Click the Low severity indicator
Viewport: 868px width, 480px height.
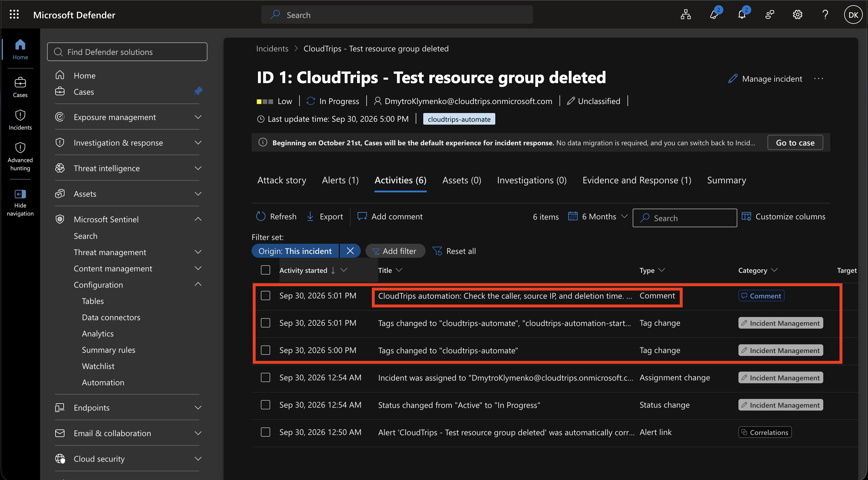pos(274,101)
